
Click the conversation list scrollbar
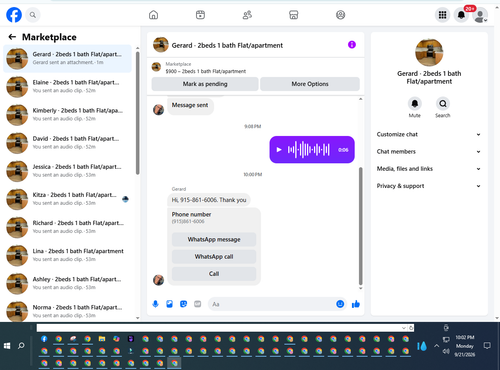click(137, 113)
